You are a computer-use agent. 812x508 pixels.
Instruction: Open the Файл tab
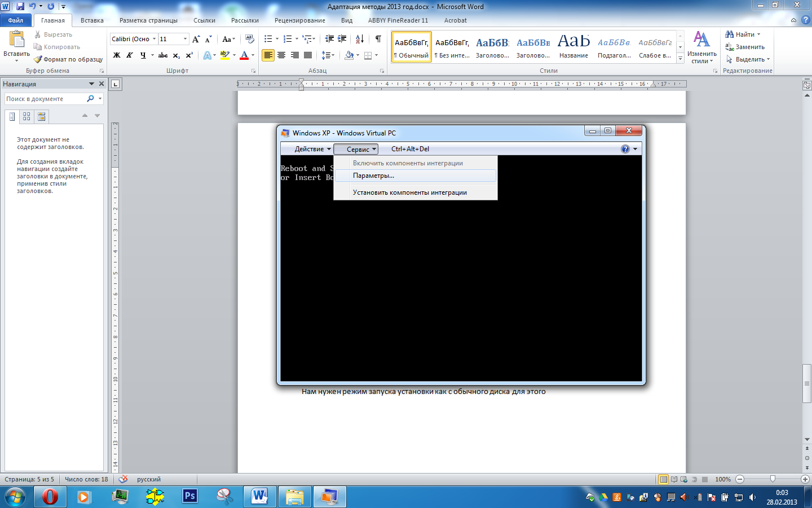pyautogui.click(x=16, y=20)
